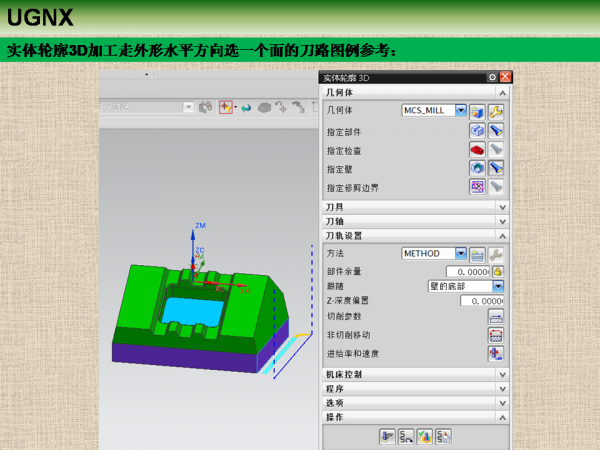Screen dimensions: 600x450
Task: Click the gray solid body toolbar icon
Action: tap(264, 108)
